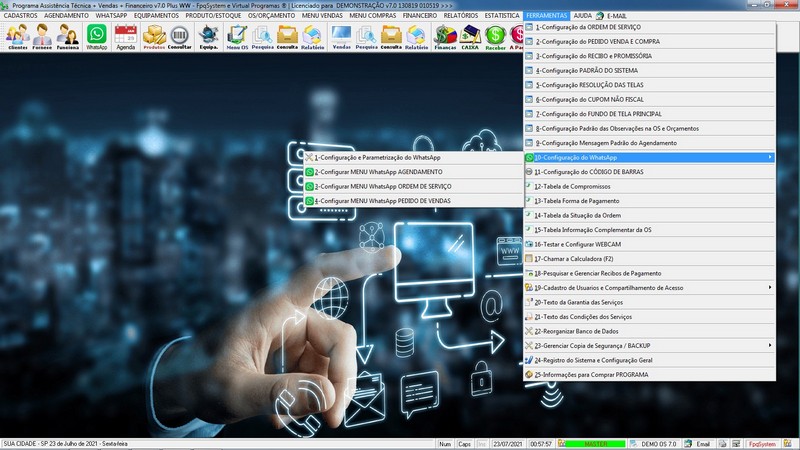Open the Funciona employees icon

tap(67, 37)
